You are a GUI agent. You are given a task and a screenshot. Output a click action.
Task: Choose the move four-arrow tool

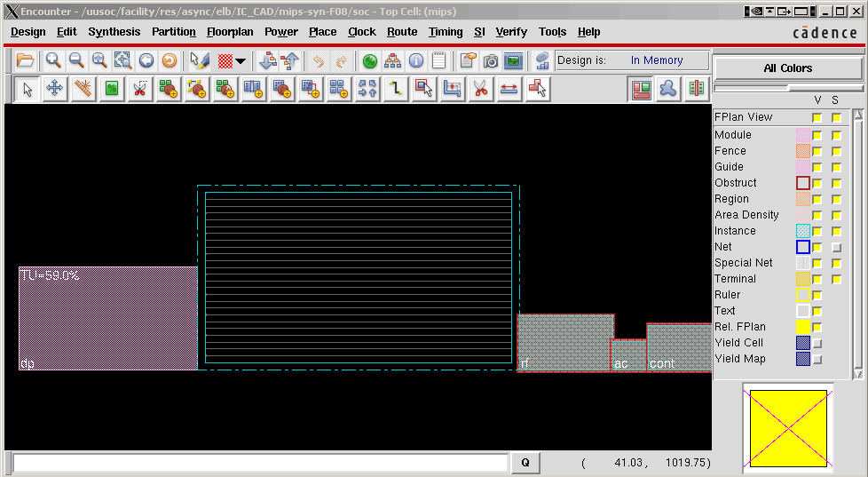click(x=54, y=89)
